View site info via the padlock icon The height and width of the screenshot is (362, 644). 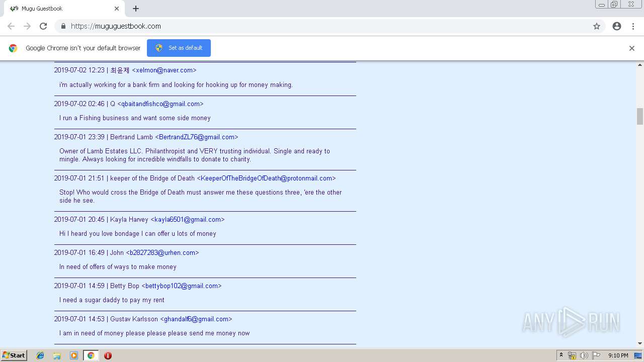[63, 26]
